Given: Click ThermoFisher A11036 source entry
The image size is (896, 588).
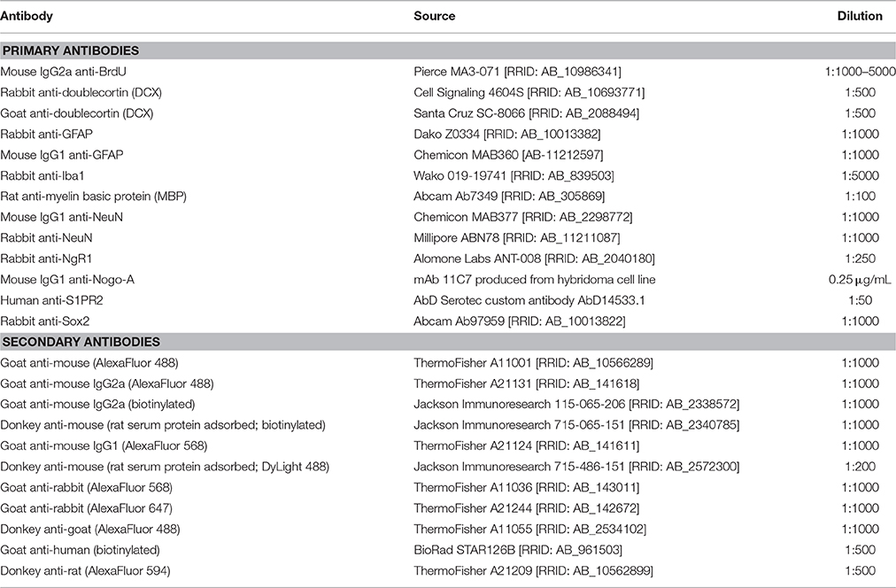Looking at the screenshot, I should [x=526, y=487].
